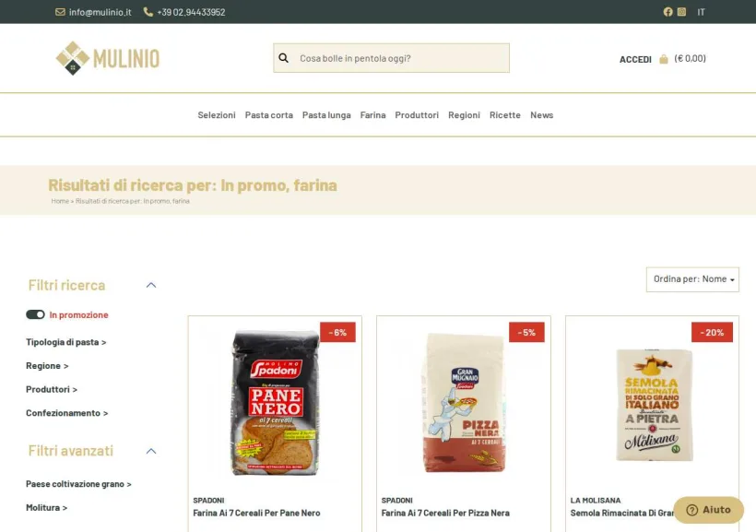The image size is (756, 532).
Task: Open the Produttori menu item
Action: [x=417, y=115]
